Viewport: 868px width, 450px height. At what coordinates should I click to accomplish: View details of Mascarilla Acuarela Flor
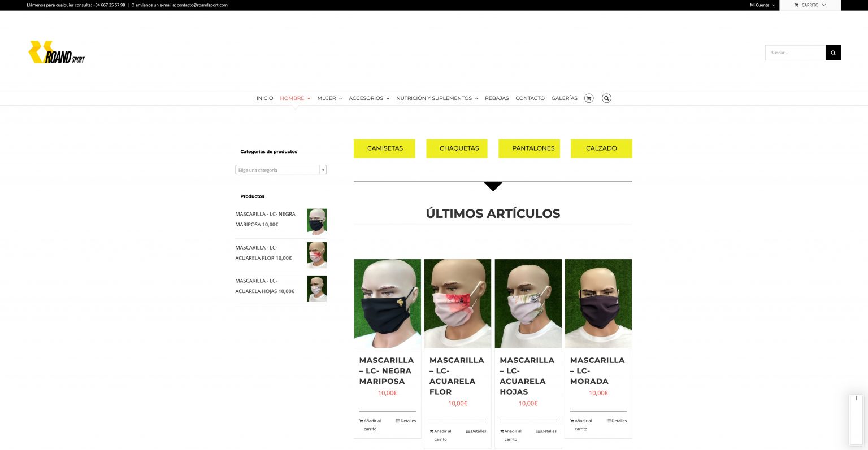[476, 431]
